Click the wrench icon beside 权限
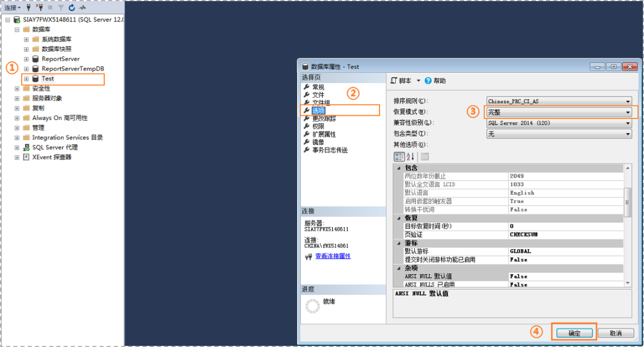The height and width of the screenshot is (347, 644). coord(307,126)
